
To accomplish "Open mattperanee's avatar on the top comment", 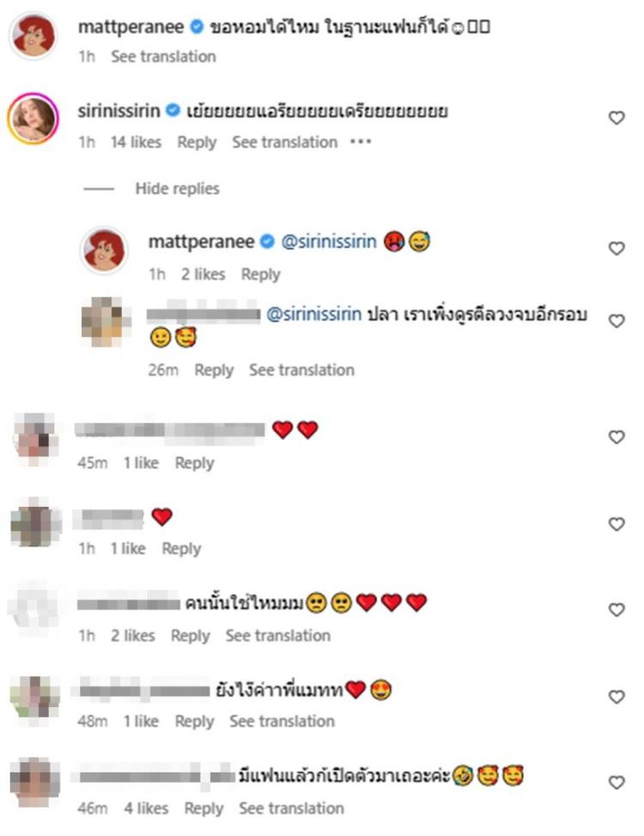I will [33, 35].
